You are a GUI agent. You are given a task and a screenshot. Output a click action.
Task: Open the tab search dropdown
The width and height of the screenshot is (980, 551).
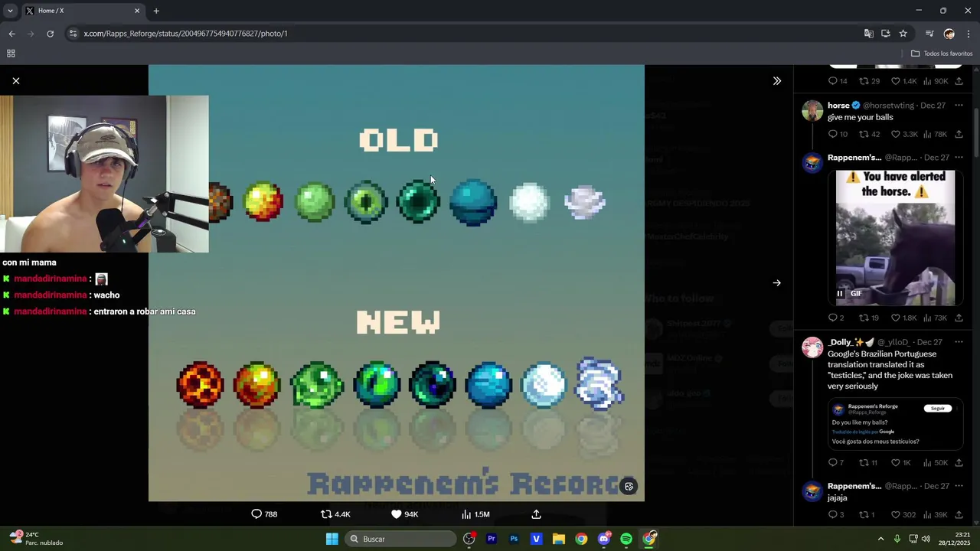10,11
